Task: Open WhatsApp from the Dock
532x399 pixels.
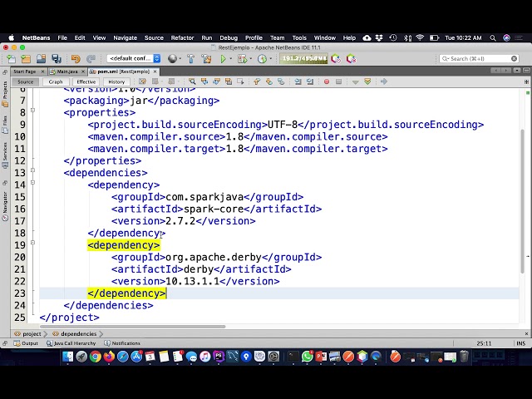Action: tap(307, 357)
